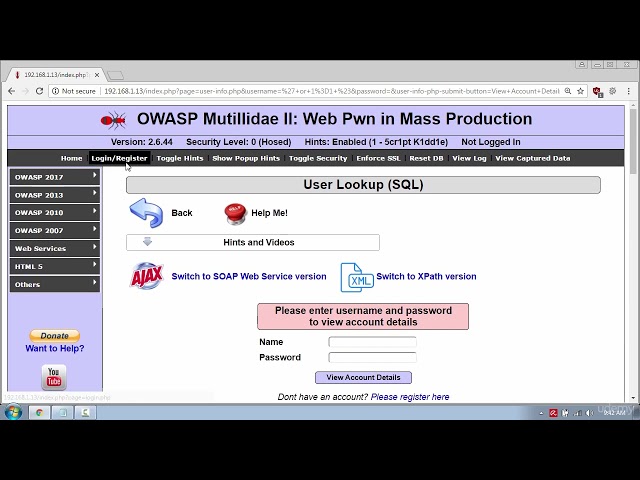Click the AJAX logo icon
The width and height of the screenshot is (640, 480).
coord(147,276)
